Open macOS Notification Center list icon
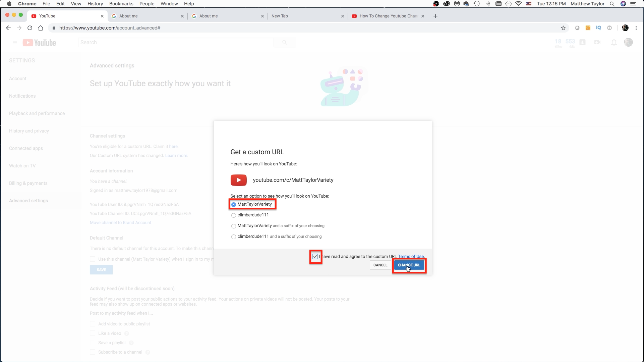 click(633, 4)
